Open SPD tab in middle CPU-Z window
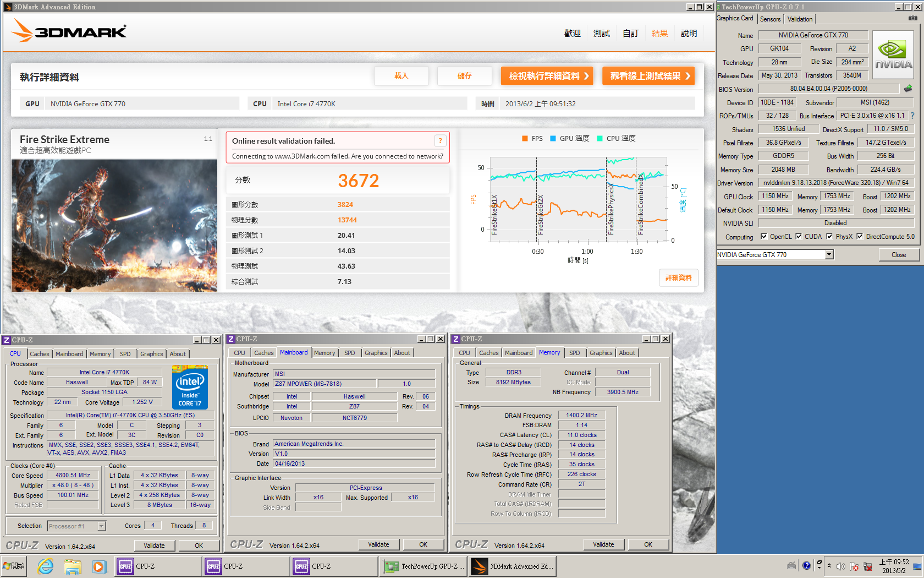Viewport: 924px width, 578px height. click(350, 353)
